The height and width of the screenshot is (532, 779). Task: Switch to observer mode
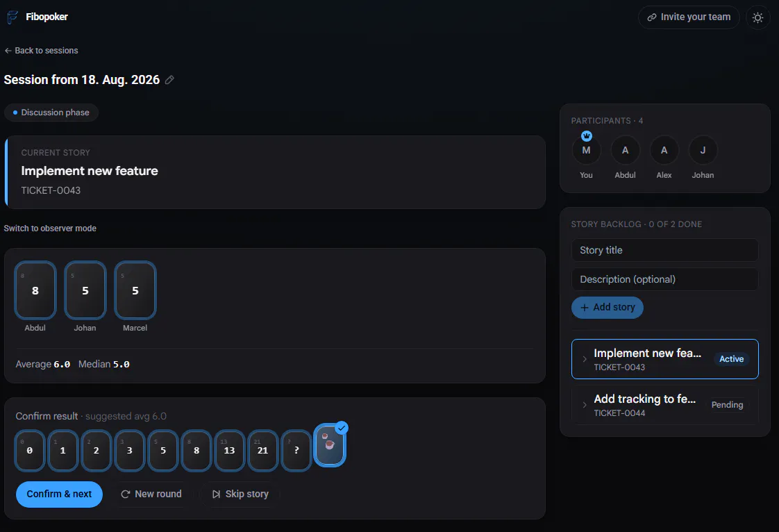click(x=50, y=228)
